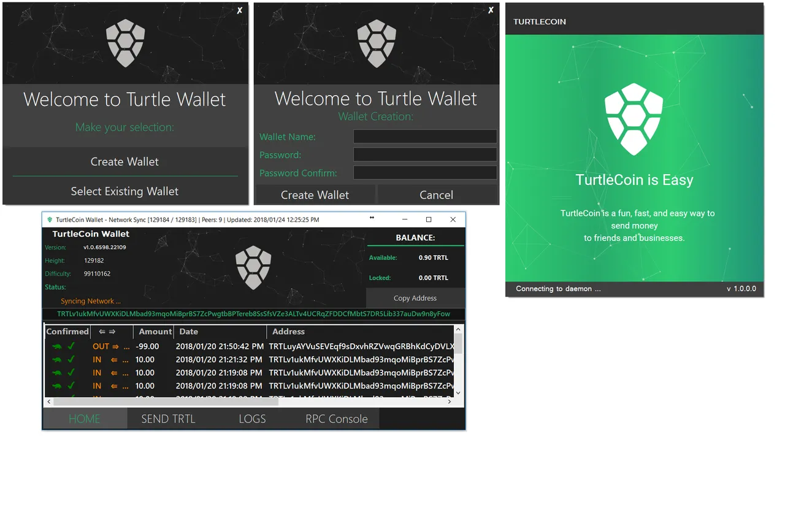Click the Connecting to daemon status text

click(558, 289)
